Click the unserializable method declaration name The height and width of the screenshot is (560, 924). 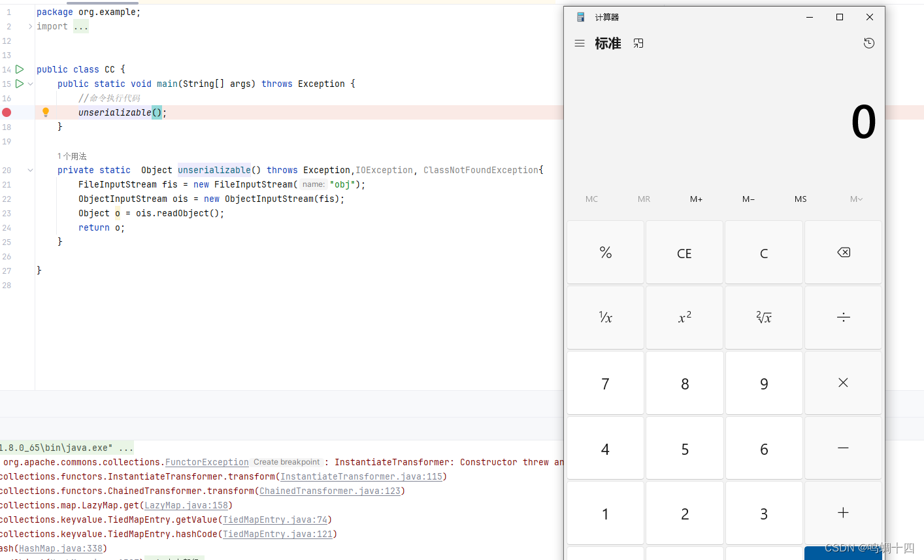(214, 170)
